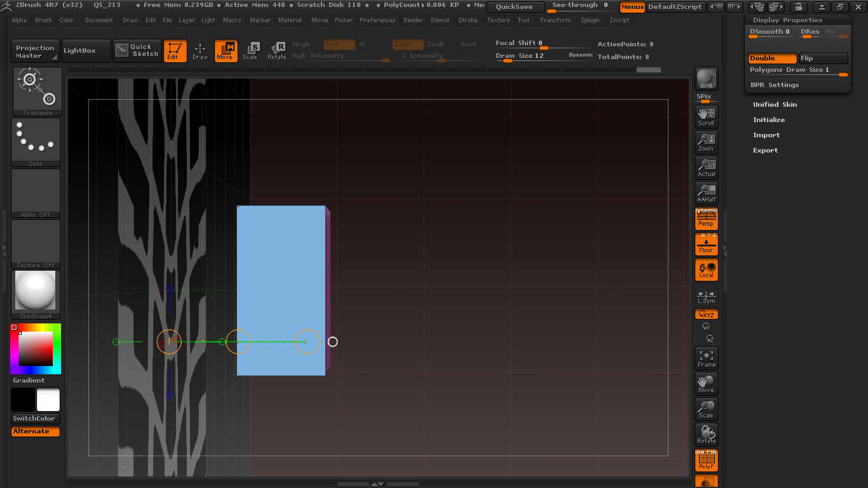Expand the Initialize section
This screenshot has height=488, width=868.
click(769, 120)
